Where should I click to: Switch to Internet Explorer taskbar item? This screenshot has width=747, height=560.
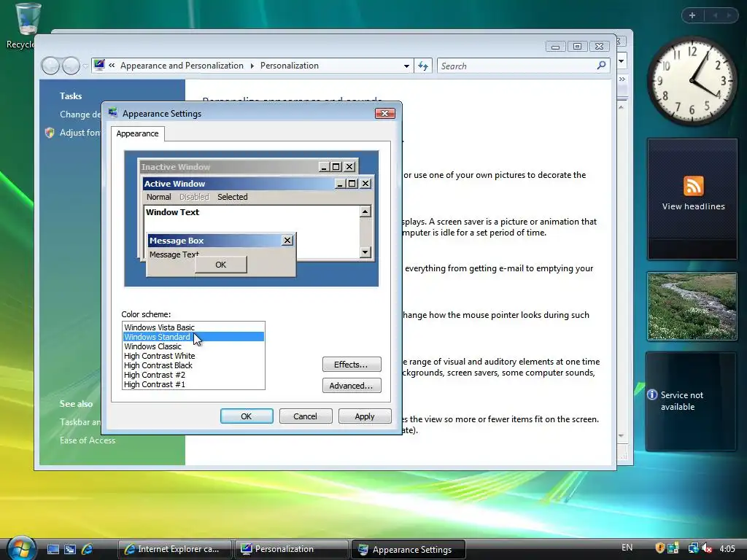tap(174, 549)
